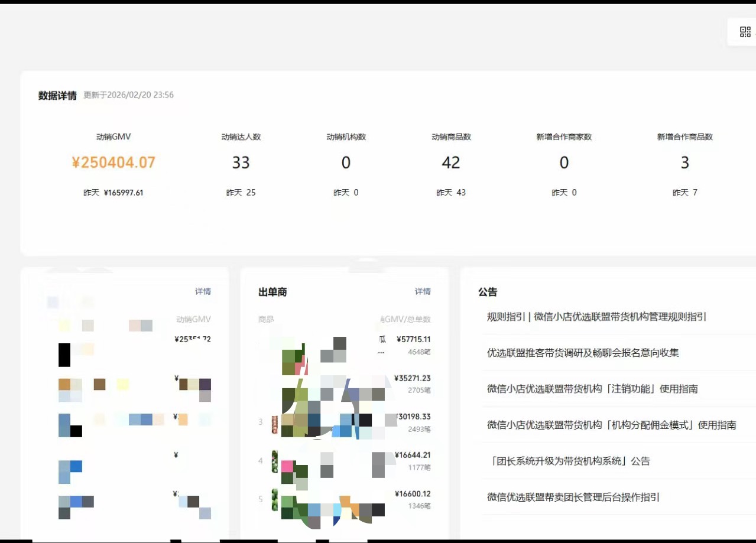Screen dimensions: 756x543
Task: Click the orange ¥250404.07 动销GMV value
Action: click(x=113, y=162)
